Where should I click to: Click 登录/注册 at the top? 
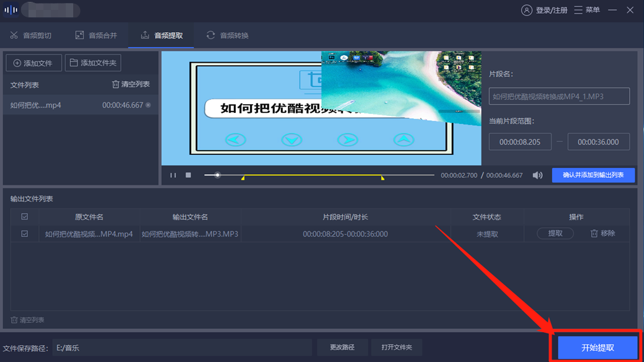click(x=551, y=11)
